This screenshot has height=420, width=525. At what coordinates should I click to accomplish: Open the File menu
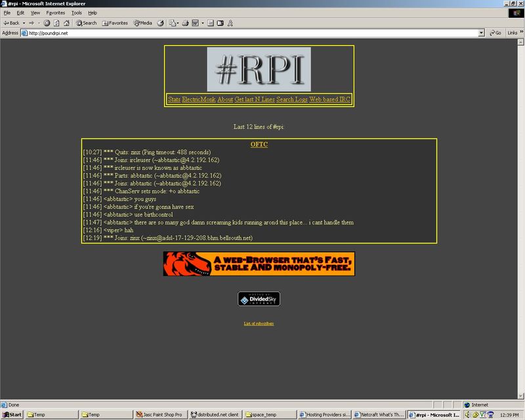[7, 12]
